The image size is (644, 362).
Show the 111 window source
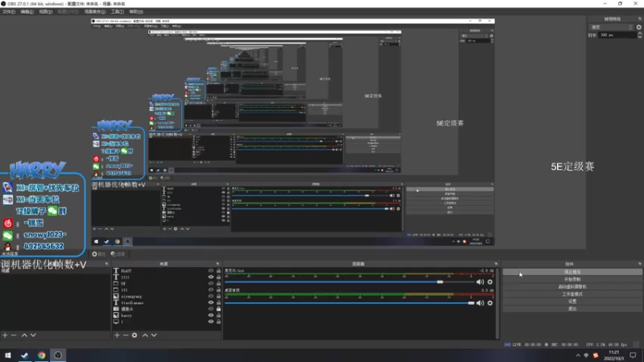211,290
